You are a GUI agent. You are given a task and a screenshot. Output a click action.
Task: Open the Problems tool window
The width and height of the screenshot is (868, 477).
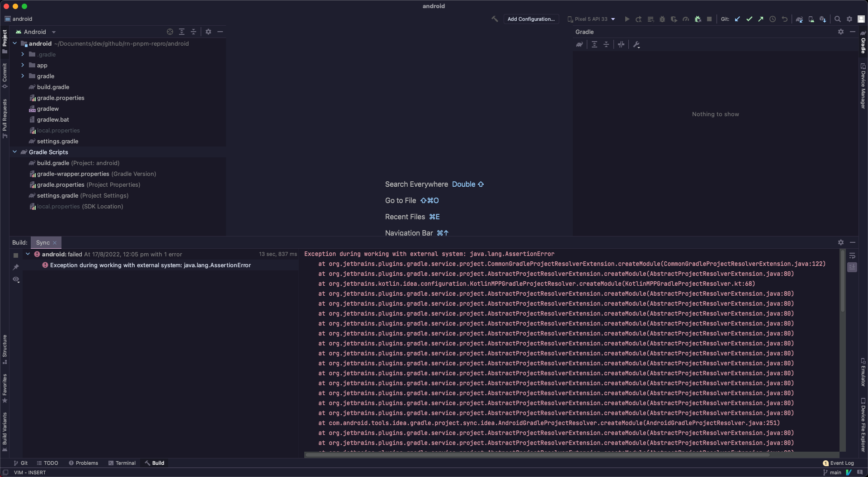[84, 463]
